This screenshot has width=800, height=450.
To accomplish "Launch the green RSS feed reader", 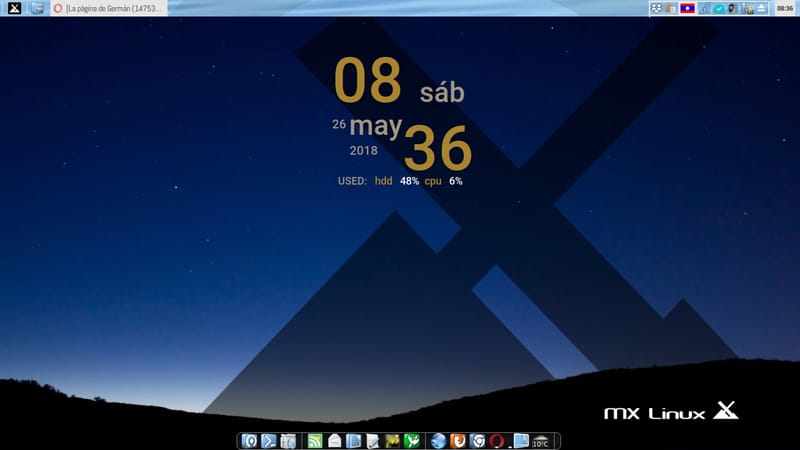I will click(315, 441).
